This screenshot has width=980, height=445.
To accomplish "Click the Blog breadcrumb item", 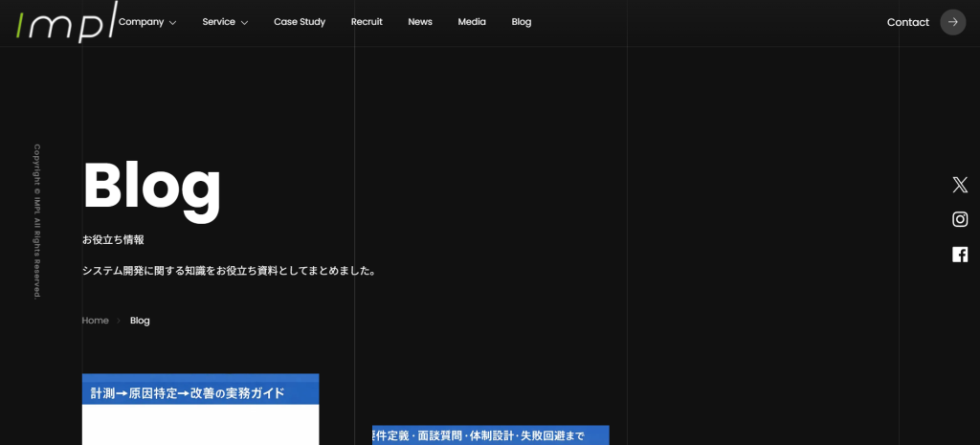I will pos(140,321).
